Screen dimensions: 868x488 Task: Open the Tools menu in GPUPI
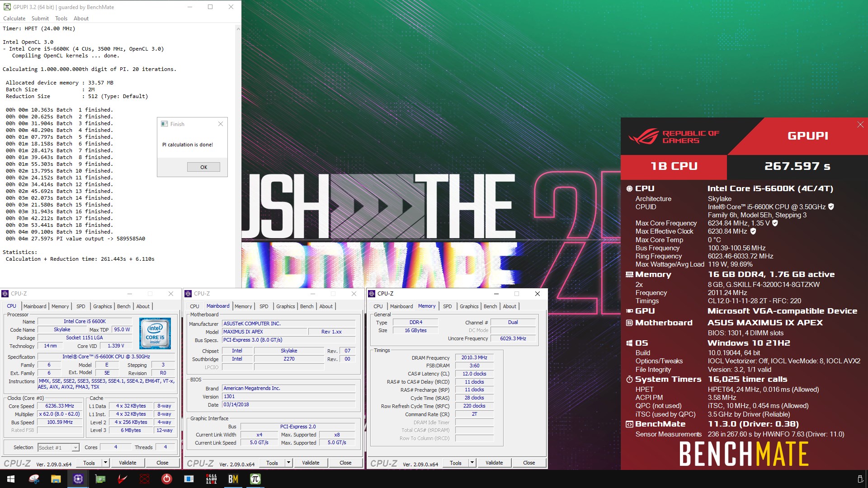point(61,19)
